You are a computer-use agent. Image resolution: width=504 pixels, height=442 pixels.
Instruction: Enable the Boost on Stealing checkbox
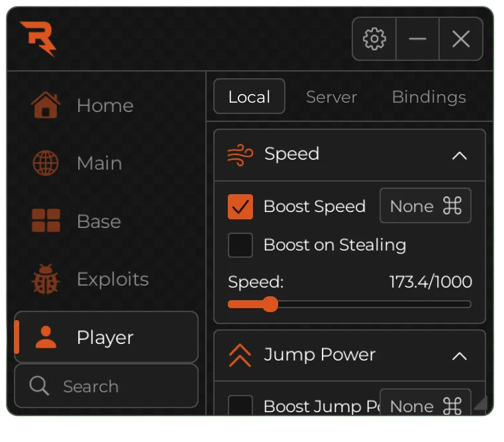click(x=240, y=245)
